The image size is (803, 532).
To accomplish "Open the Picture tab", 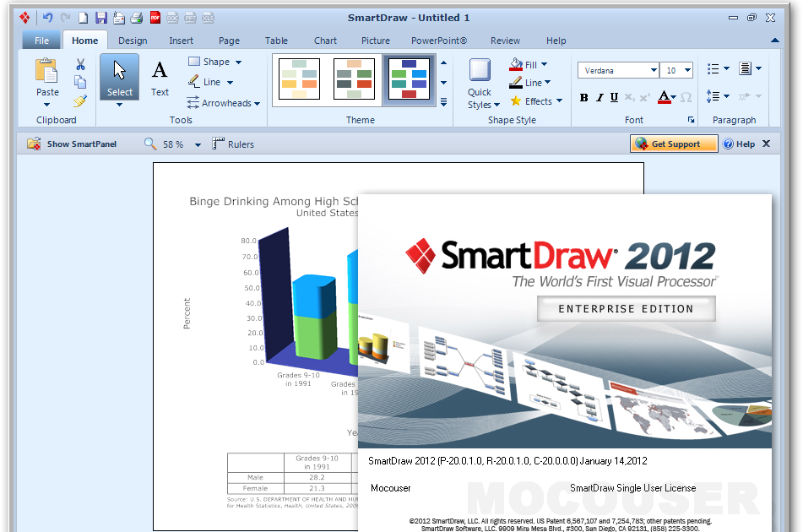I will (x=376, y=41).
